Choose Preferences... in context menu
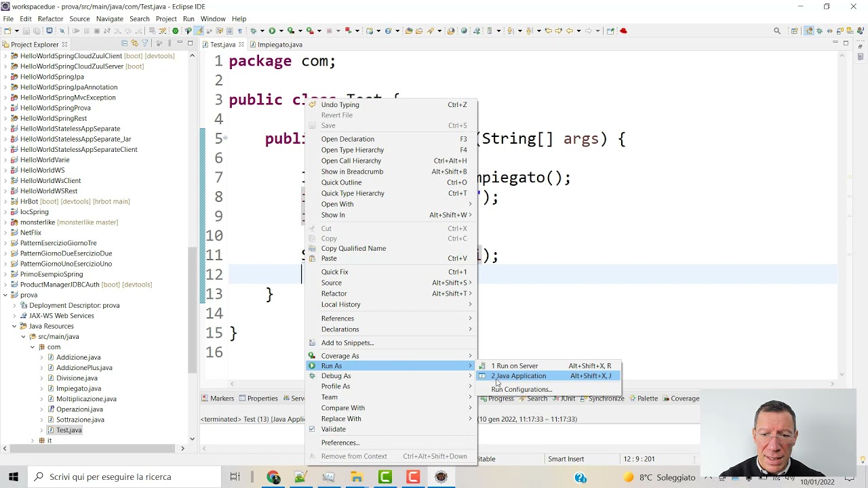The width and height of the screenshot is (868, 488). [x=391, y=443]
